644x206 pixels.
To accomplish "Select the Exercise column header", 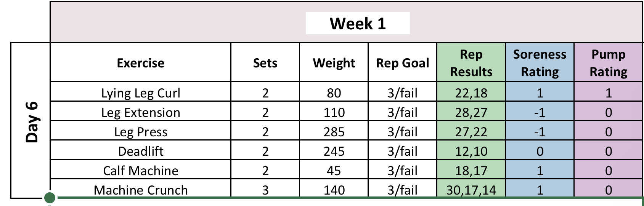I will [x=140, y=63].
